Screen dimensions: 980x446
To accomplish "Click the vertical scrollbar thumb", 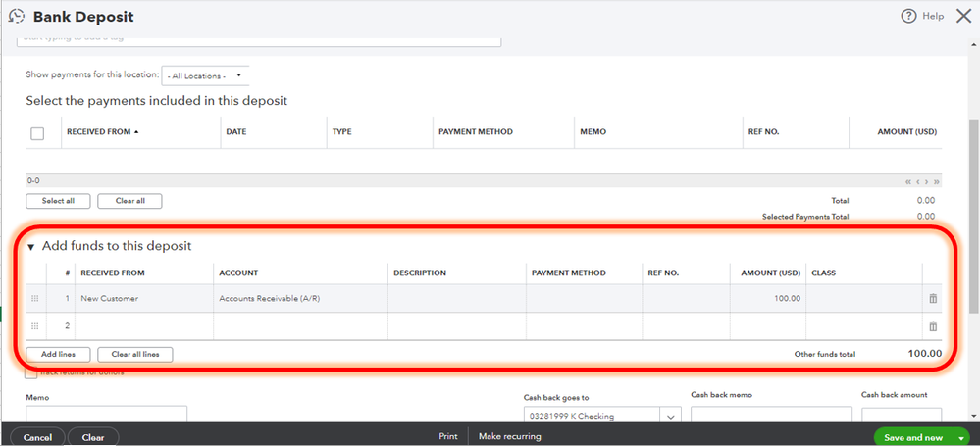I will coord(974,216).
